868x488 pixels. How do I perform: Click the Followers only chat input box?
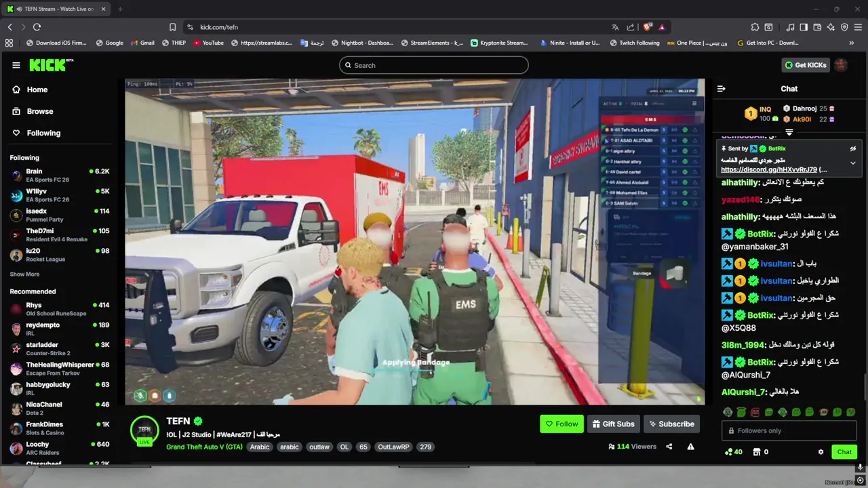click(789, 430)
